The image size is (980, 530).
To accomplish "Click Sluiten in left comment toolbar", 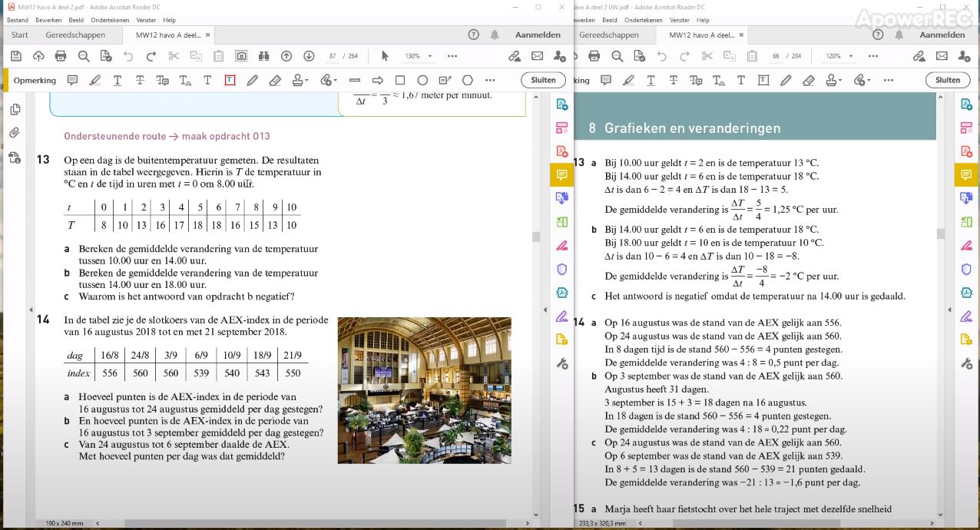I will click(x=543, y=80).
